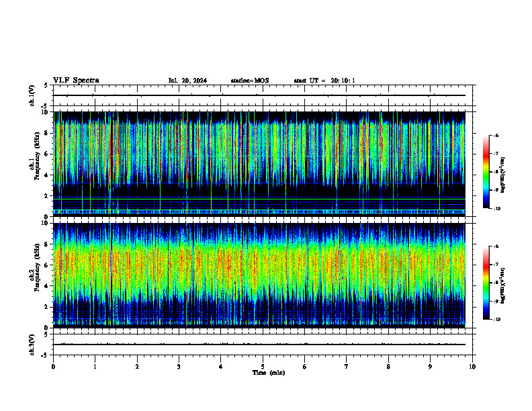Click the time axis tick label "2"

tap(137, 367)
